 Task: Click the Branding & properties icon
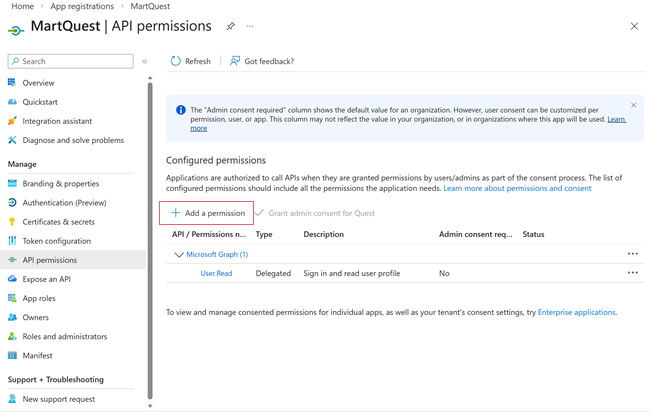click(12, 183)
